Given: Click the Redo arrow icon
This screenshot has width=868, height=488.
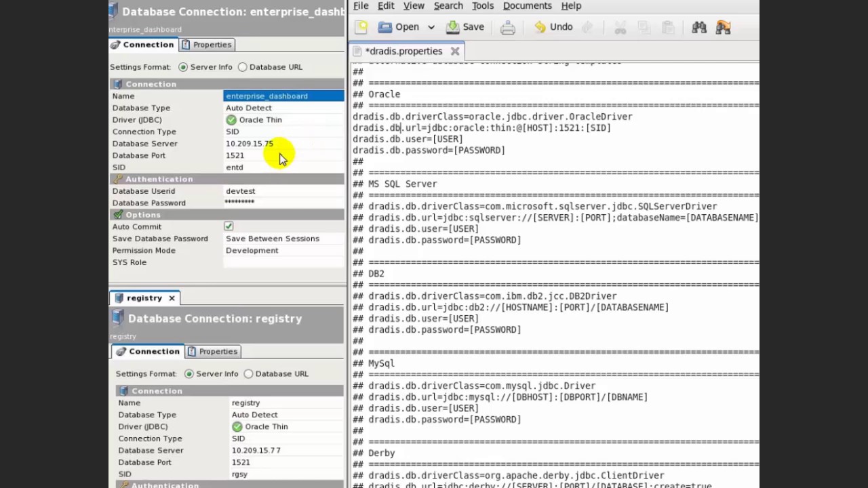Looking at the screenshot, I should pos(587,27).
